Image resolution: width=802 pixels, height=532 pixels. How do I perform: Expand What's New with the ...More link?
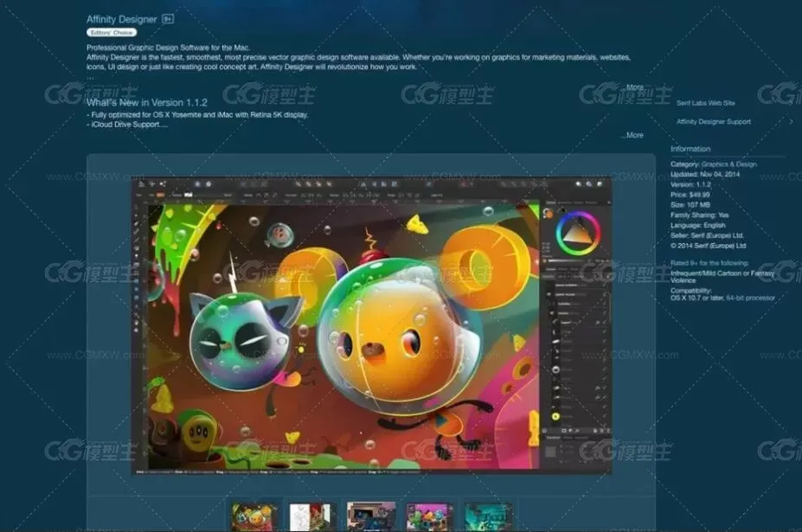[632, 135]
